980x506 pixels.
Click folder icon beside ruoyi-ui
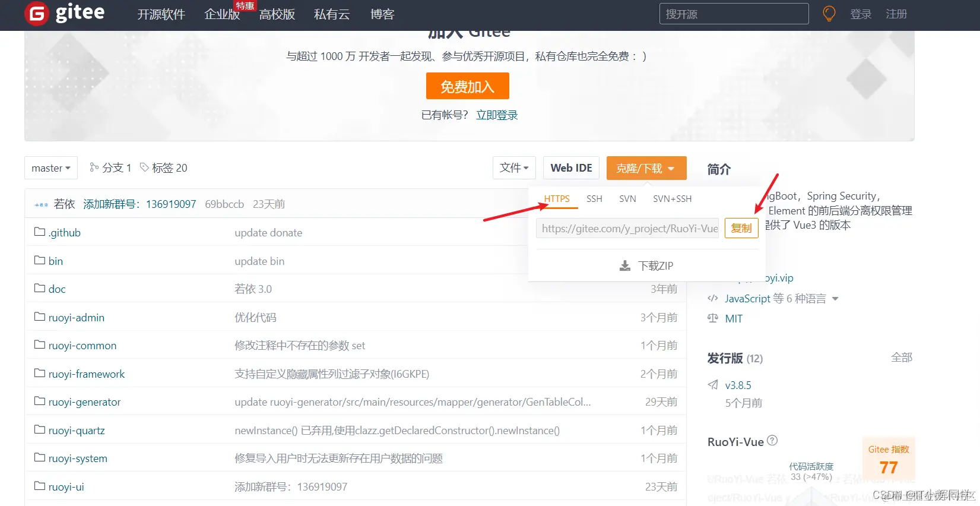[40, 486]
